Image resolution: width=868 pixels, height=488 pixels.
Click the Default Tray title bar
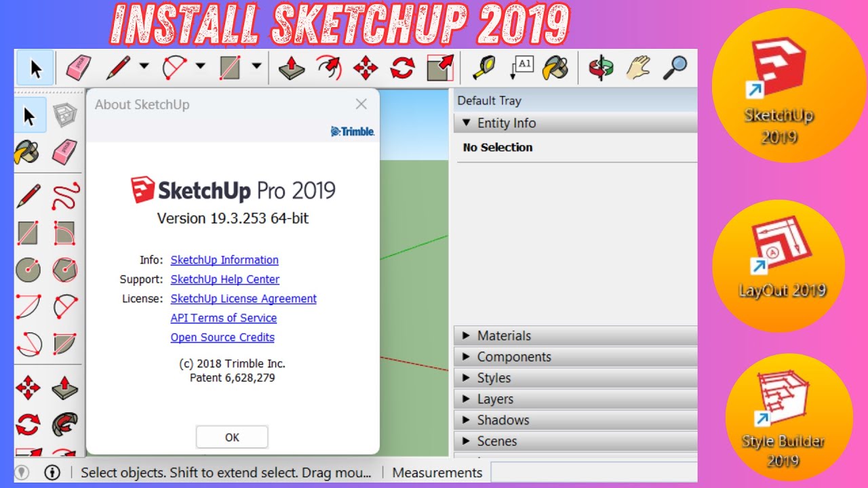click(575, 101)
